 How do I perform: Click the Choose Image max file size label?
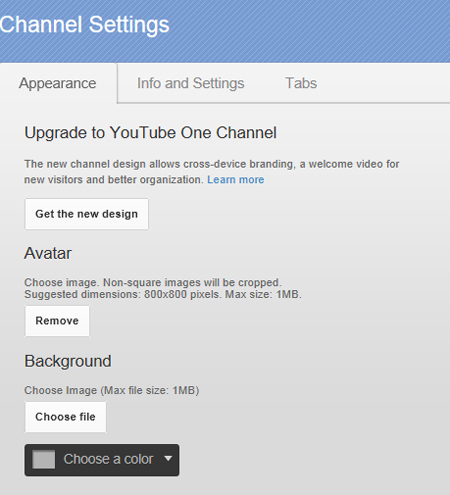click(x=112, y=390)
